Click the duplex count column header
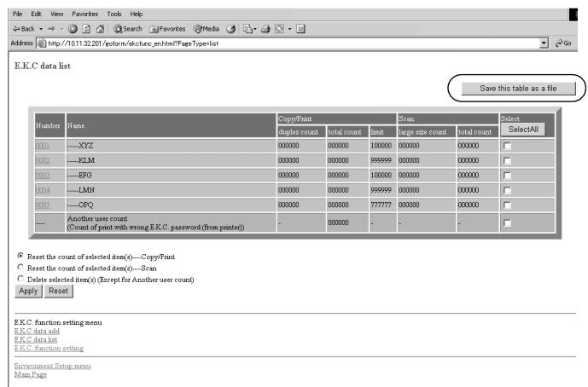 click(x=301, y=132)
